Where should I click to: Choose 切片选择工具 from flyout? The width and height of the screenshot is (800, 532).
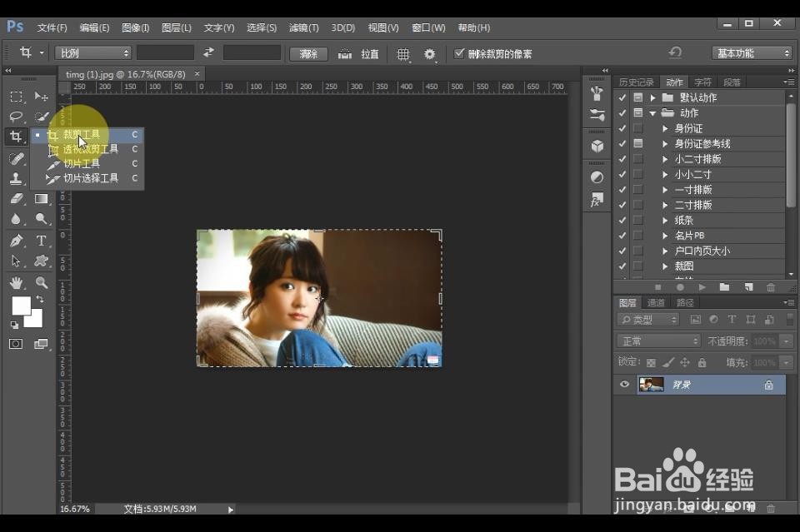click(x=87, y=178)
